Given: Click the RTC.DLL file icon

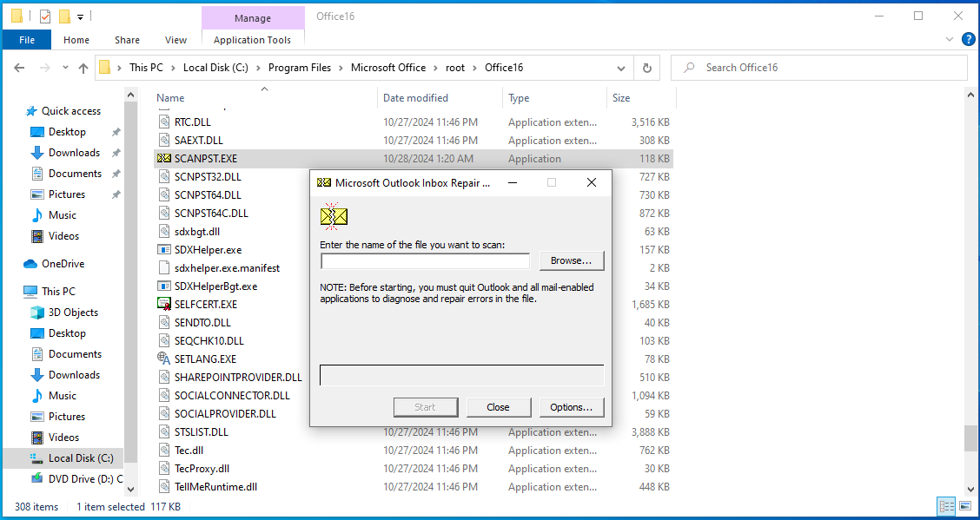Looking at the screenshot, I should coord(163,122).
